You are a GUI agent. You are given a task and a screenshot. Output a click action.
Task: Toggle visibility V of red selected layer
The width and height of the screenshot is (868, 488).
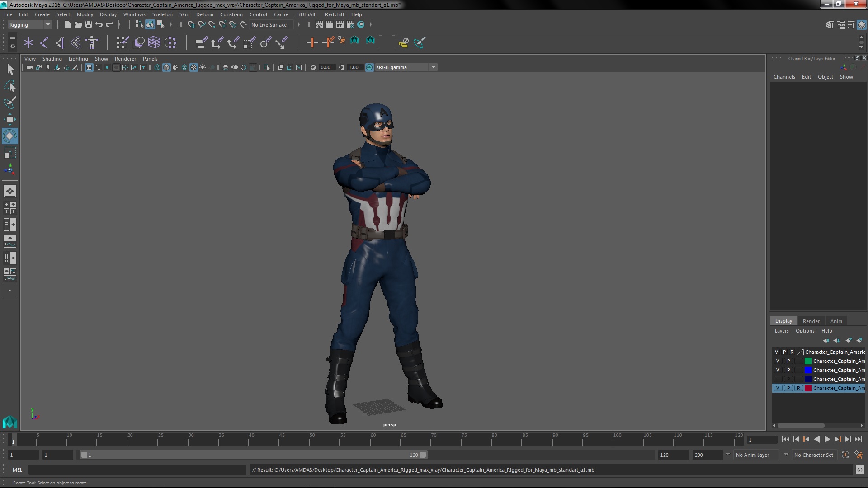(778, 388)
